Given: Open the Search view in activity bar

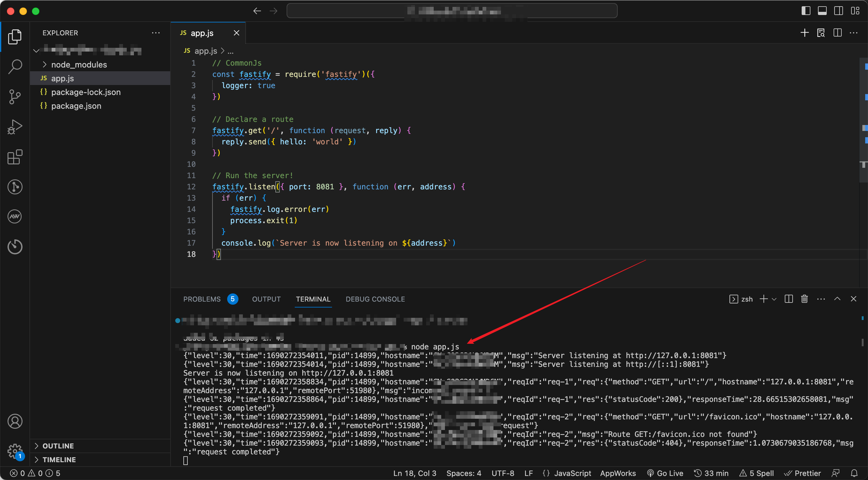Looking at the screenshot, I should (15, 66).
